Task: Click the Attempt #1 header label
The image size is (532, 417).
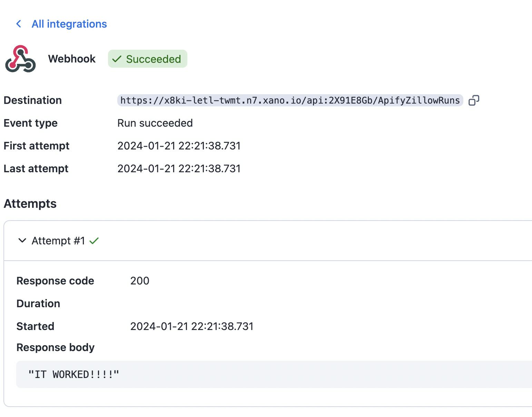Action: [58, 241]
